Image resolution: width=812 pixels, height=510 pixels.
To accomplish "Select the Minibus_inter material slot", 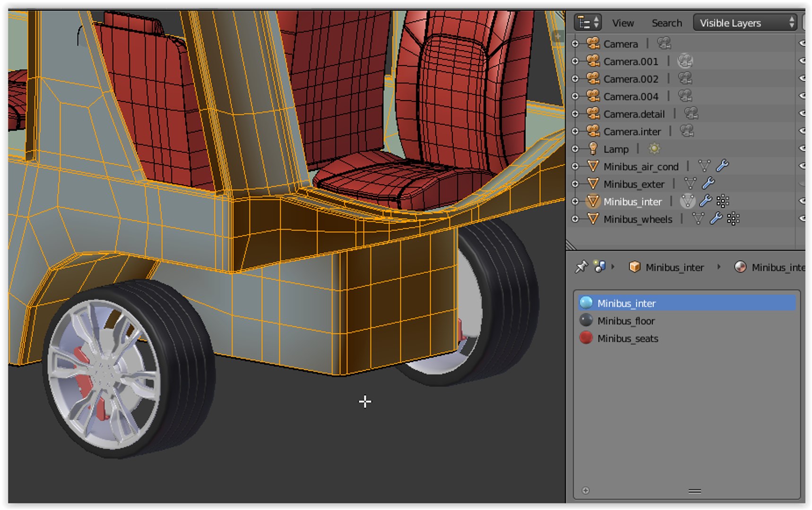I will pyautogui.click(x=687, y=303).
